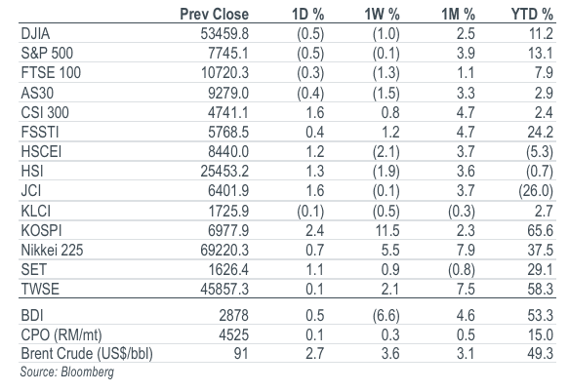
Task: Click the CSI 300 row label
Action: click(x=45, y=112)
